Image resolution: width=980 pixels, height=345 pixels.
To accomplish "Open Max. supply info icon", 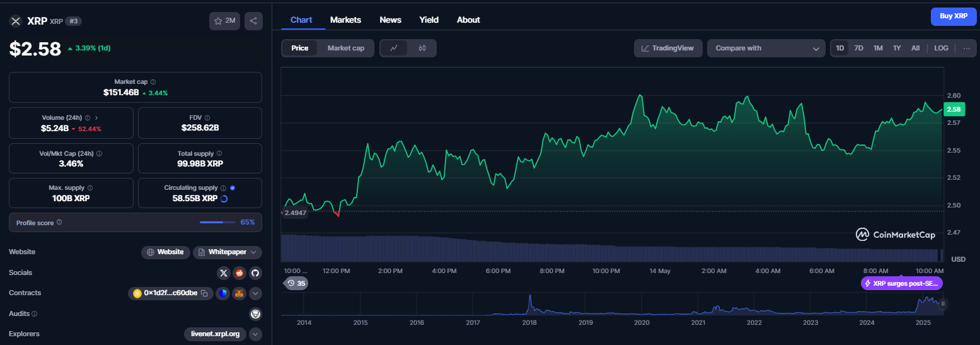I will click(90, 188).
